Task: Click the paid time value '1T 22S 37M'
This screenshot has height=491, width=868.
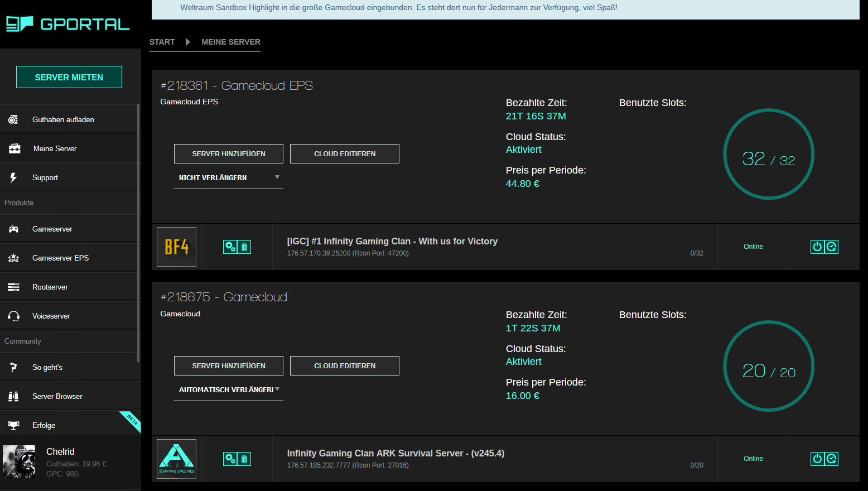Action: pos(533,328)
